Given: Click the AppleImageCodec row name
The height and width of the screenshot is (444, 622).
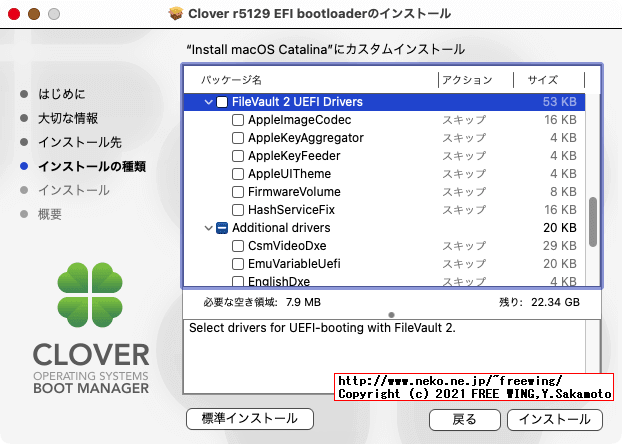Looking at the screenshot, I should tap(299, 120).
